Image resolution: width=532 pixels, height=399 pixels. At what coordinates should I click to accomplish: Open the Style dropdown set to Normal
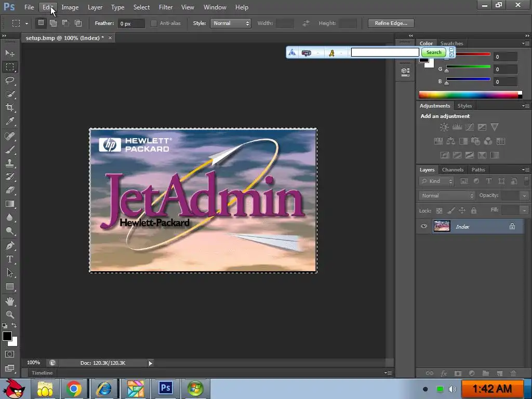231,23
